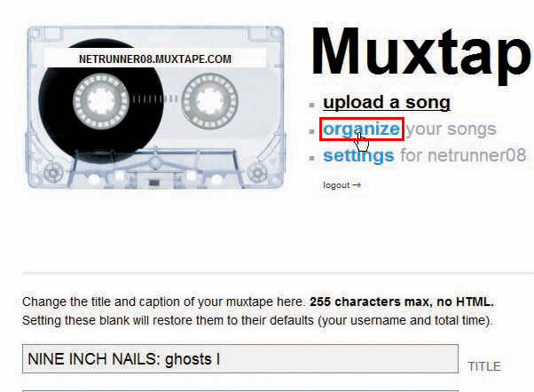Screen dimensions: 534x392
Task: Click the right cassette tape reel
Action: click(x=209, y=101)
